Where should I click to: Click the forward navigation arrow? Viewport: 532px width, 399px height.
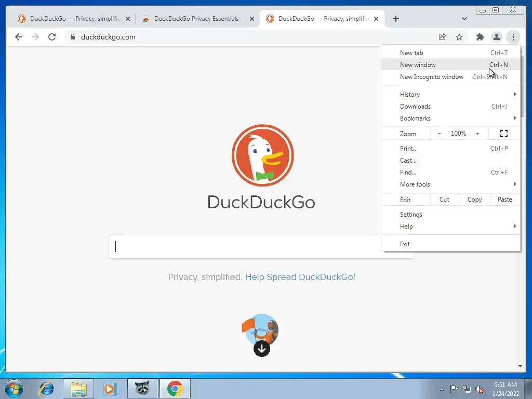35,37
